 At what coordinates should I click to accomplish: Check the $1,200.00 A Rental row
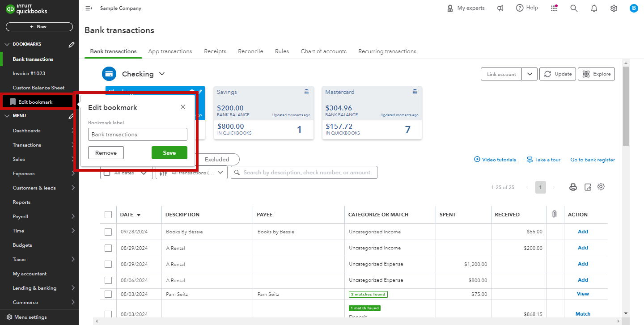tap(108, 264)
